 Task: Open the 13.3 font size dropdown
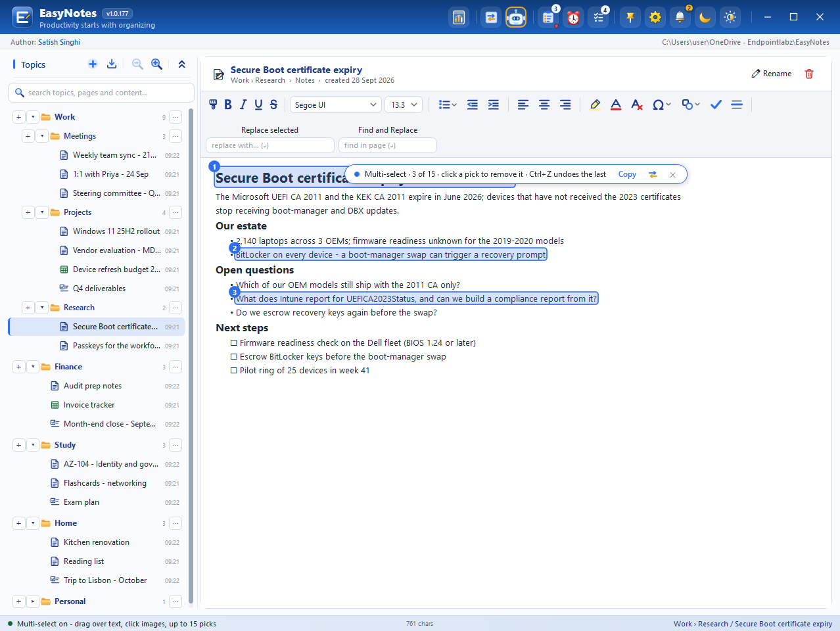pyautogui.click(x=404, y=105)
